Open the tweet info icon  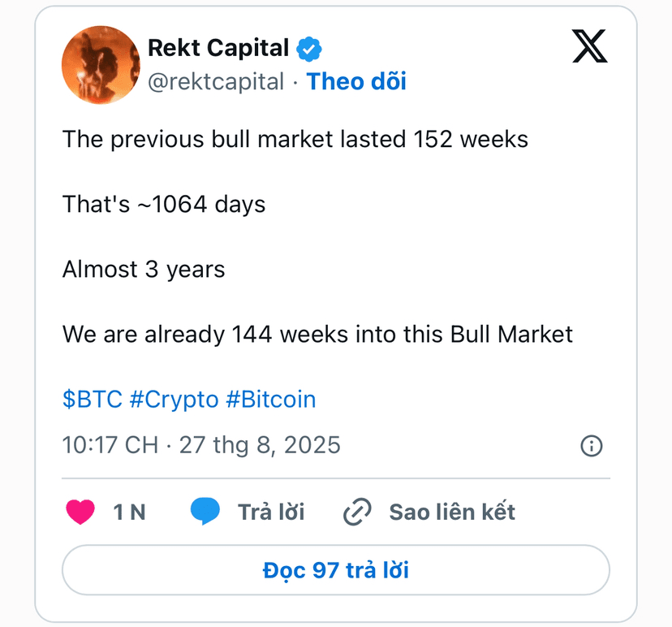(x=592, y=446)
